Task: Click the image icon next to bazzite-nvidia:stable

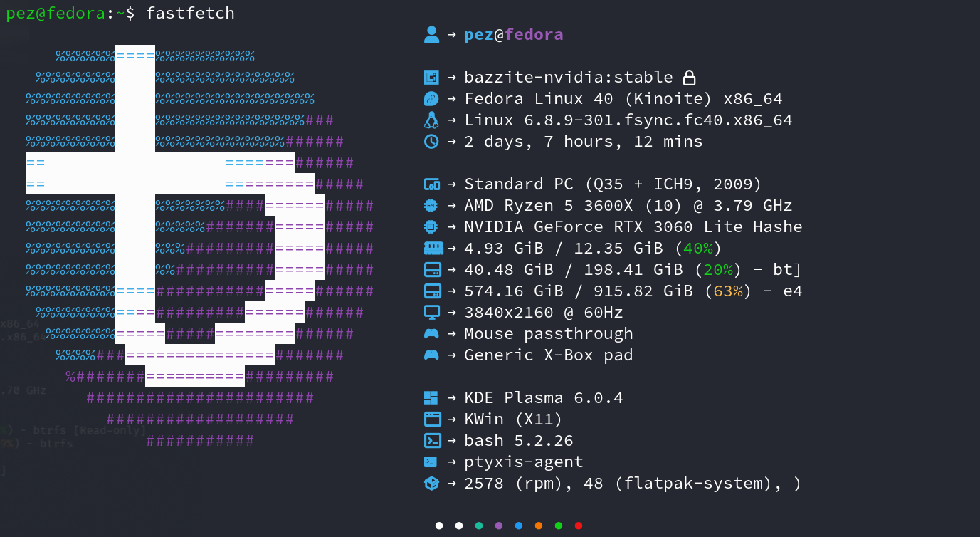Action: [x=431, y=77]
